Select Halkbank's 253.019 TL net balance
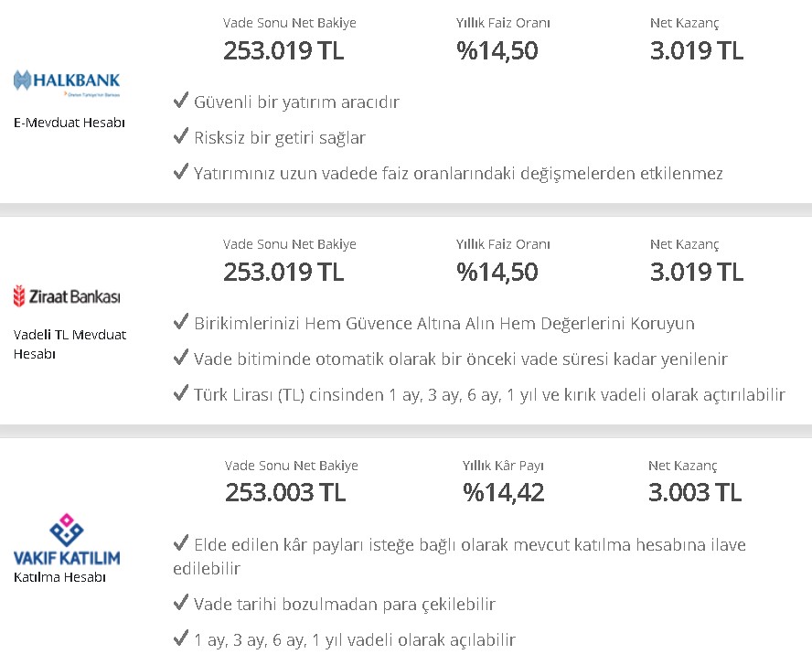Image resolution: width=812 pixels, height=665 pixels. click(283, 50)
